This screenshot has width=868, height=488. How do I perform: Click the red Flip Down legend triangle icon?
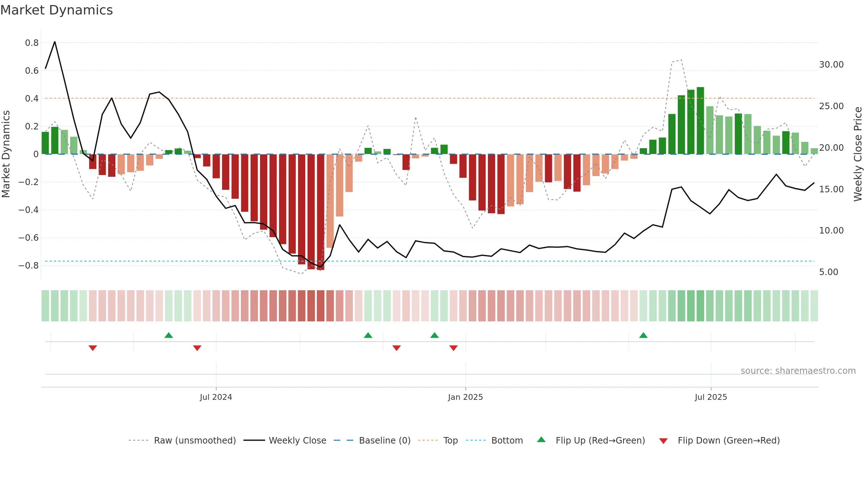click(x=663, y=441)
